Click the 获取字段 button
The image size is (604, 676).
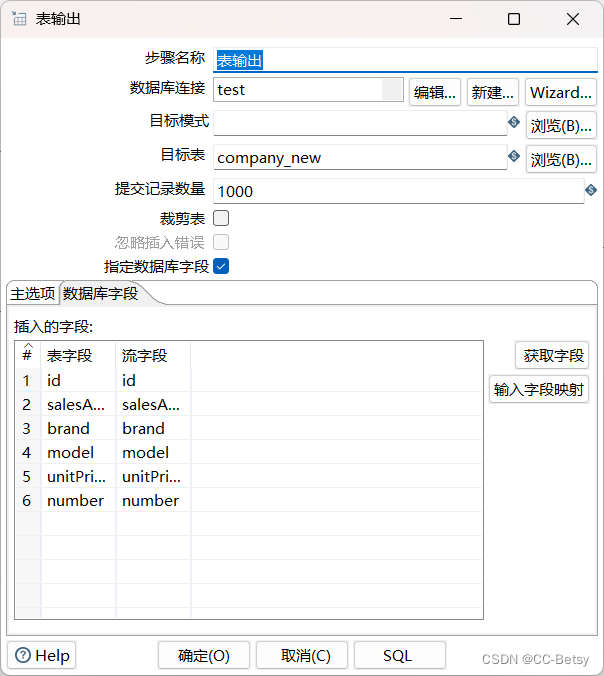[552, 355]
